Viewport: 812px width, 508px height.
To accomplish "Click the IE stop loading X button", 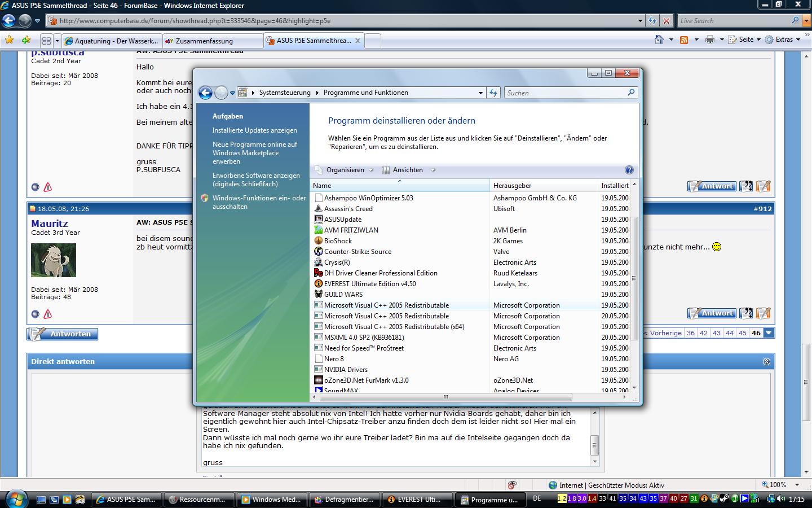I will [x=666, y=21].
